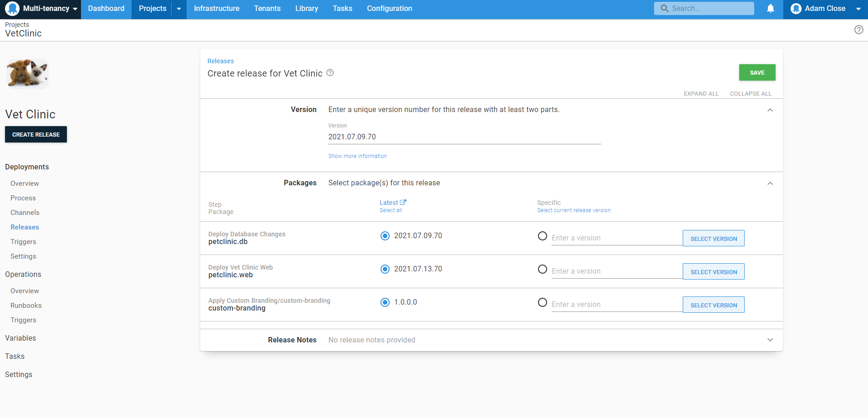Click Adam Close user avatar

point(796,9)
